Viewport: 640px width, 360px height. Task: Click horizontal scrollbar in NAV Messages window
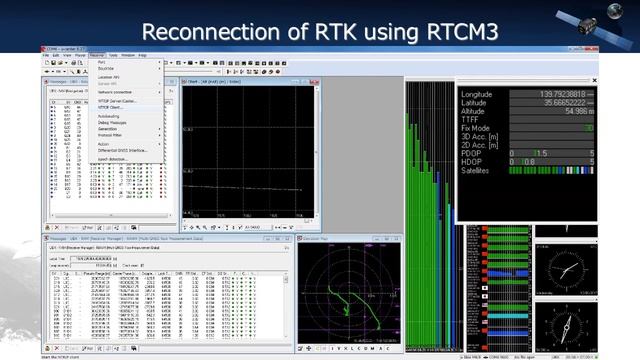tap(111, 215)
